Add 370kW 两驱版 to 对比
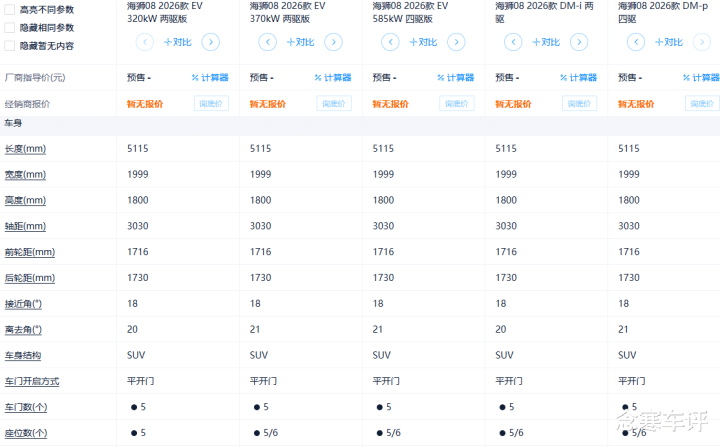Viewport: 720px width, 447px height. pos(301,42)
